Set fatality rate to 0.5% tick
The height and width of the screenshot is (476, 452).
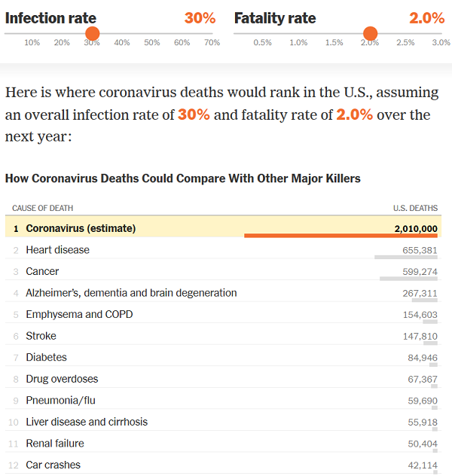coord(263,43)
